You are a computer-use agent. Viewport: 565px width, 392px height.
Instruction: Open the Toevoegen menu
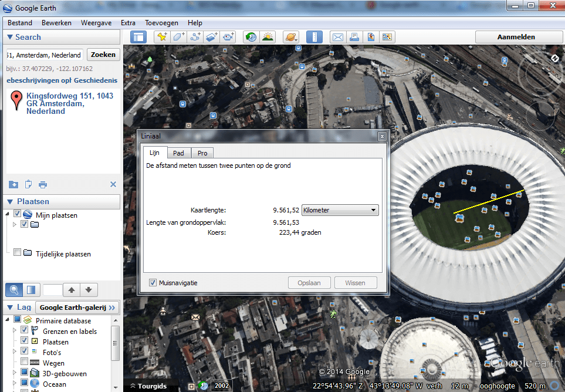(x=161, y=23)
